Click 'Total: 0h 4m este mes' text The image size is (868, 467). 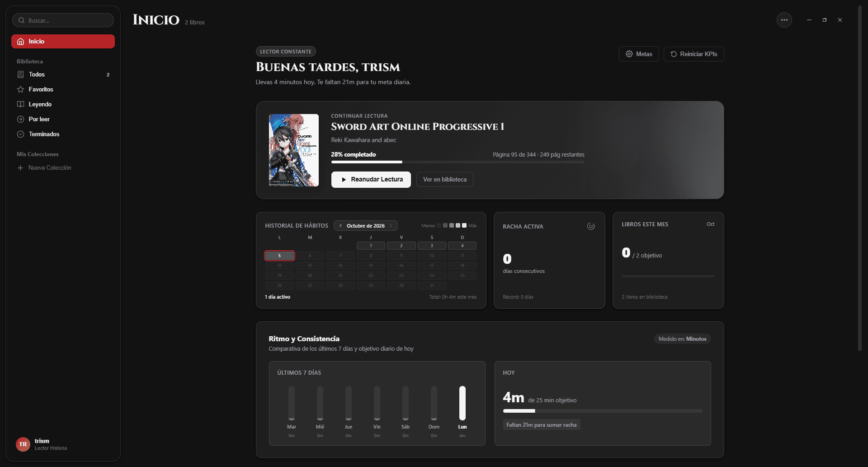(x=453, y=297)
